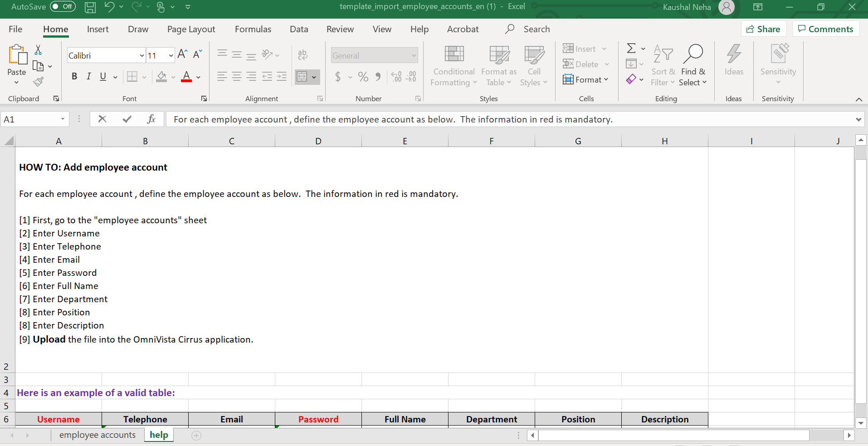Click the vertical scrollbar down arrow
The width and height of the screenshot is (868, 446).
click(861, 423)
